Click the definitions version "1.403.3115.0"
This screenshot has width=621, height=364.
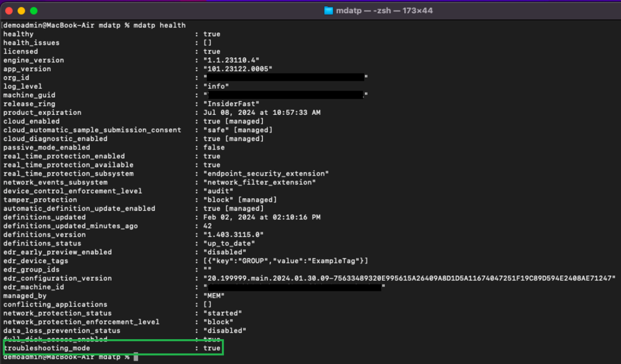point(233,235)
